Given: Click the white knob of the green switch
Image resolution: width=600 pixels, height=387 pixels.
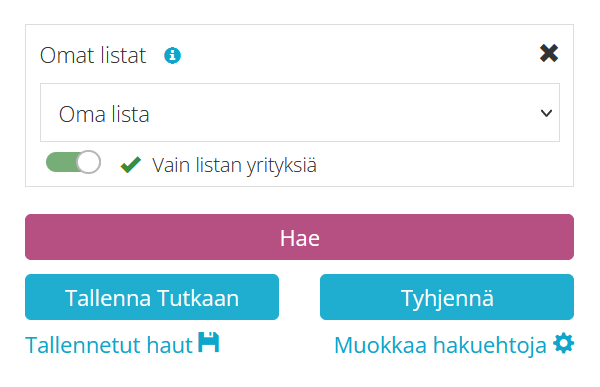Looking at the screenshot, I should 89,162.
